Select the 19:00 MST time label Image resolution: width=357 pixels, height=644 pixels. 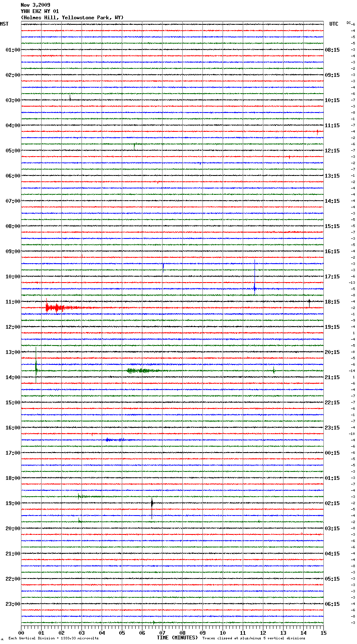pyautogui.click(x=13, y=503)
